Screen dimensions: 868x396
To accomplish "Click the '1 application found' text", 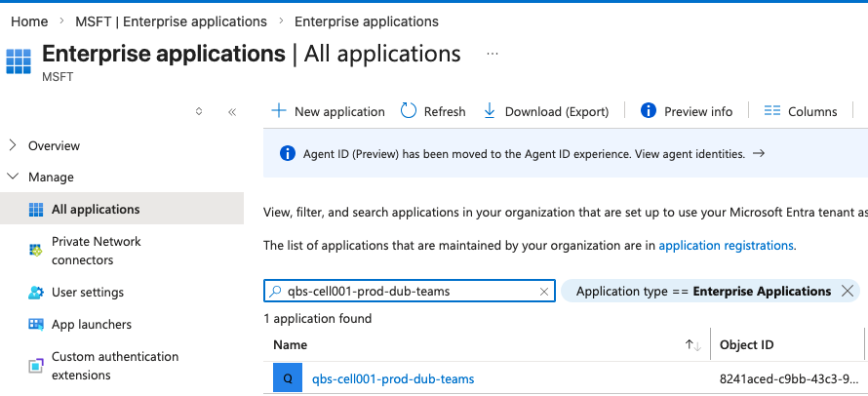I will [318, 319].
